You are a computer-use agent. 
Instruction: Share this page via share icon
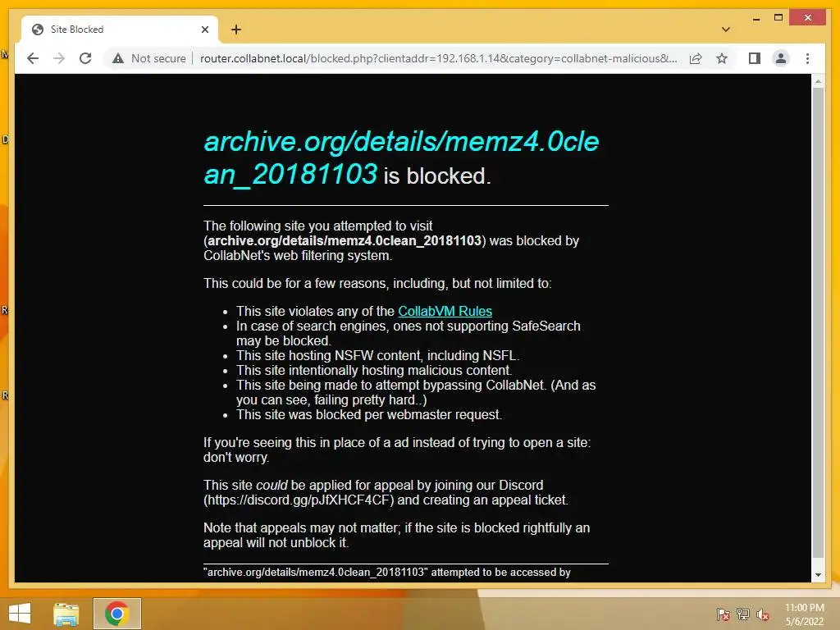pos(696,58)
